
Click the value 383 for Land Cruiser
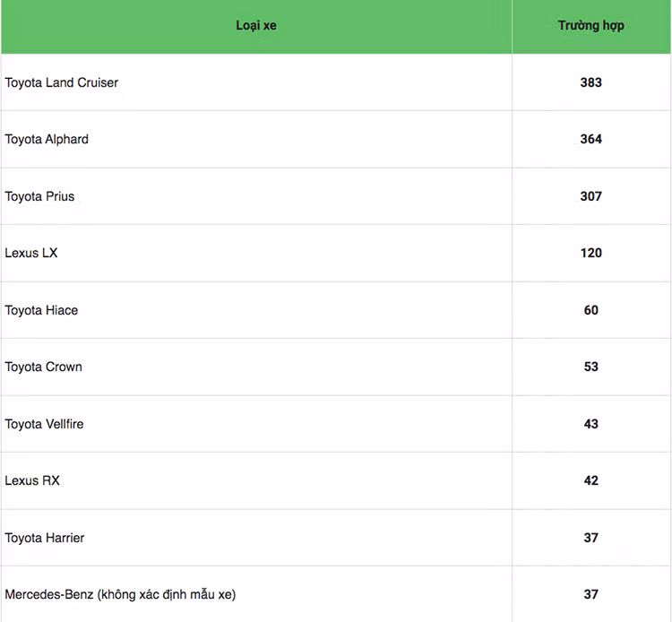point(591,82)
